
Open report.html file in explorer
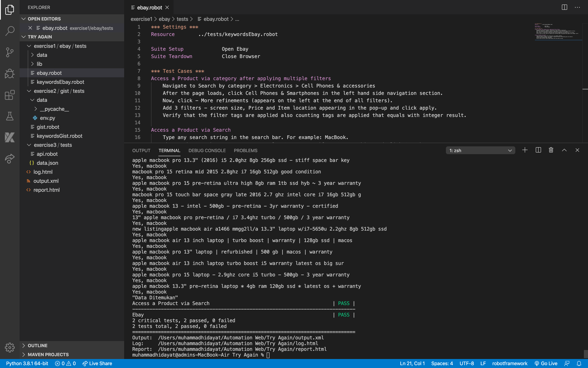(72, 190)
